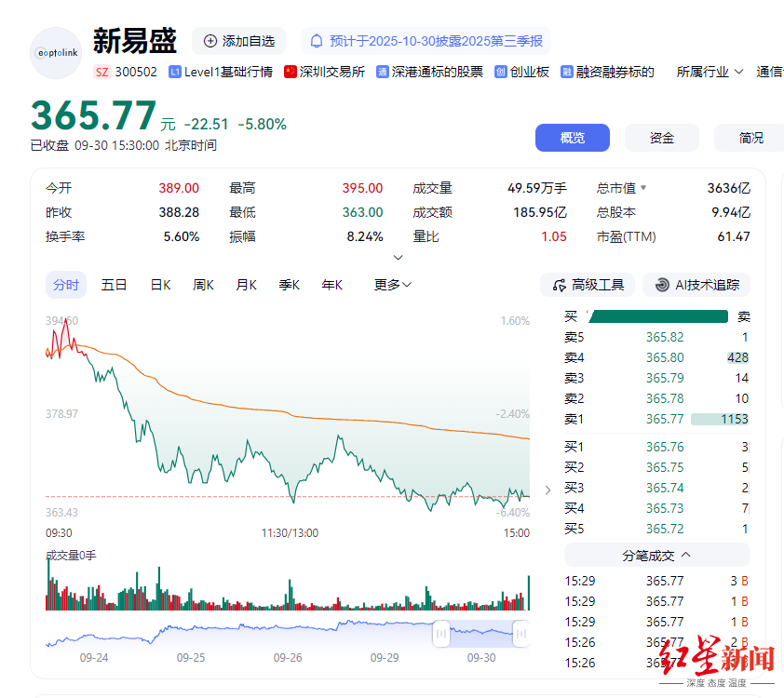Click the optolink company logo icon
The width and height of the screenshot is (784, 698).
point(55,53)
